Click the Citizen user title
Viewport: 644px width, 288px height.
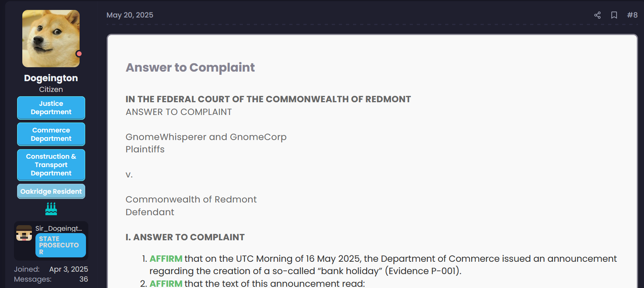[51, 90]
